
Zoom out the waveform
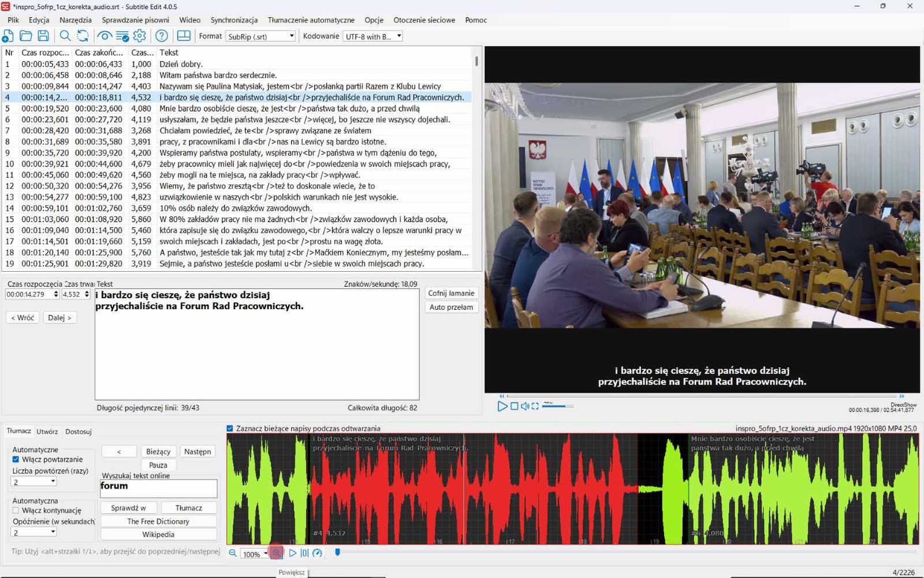(233, 553)
